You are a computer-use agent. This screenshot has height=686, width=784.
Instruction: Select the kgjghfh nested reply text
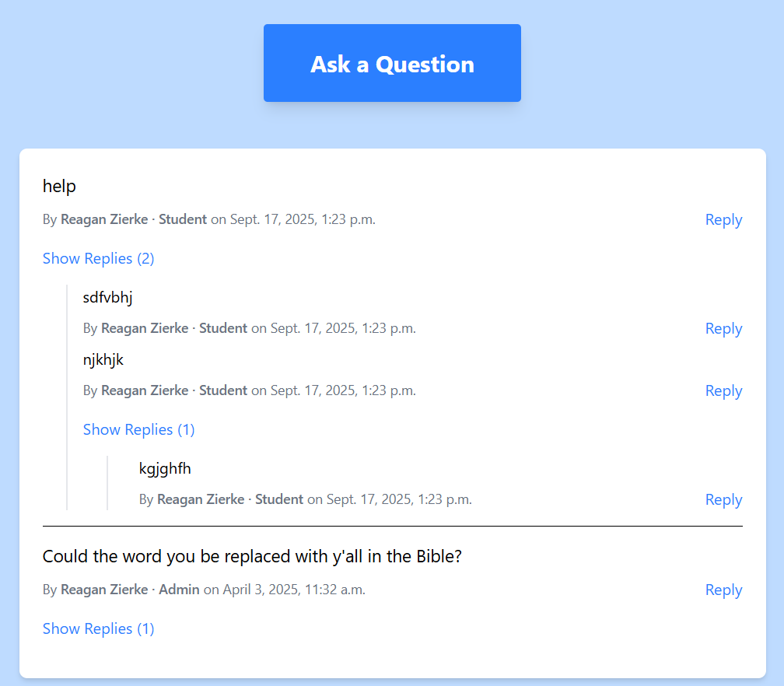[165, 468]
